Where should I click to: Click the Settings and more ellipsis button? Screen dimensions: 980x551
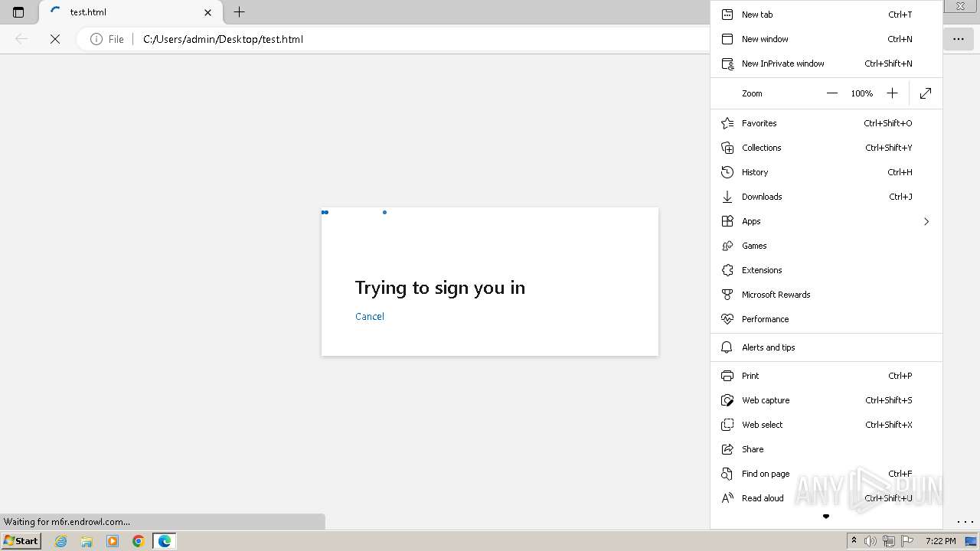(x=959, y=39)
